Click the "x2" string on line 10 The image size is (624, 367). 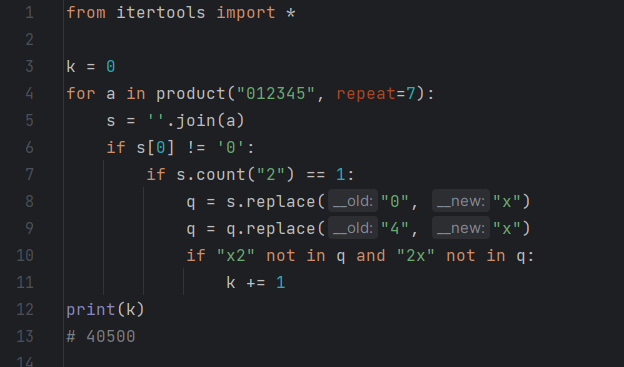tap(236, 256)
